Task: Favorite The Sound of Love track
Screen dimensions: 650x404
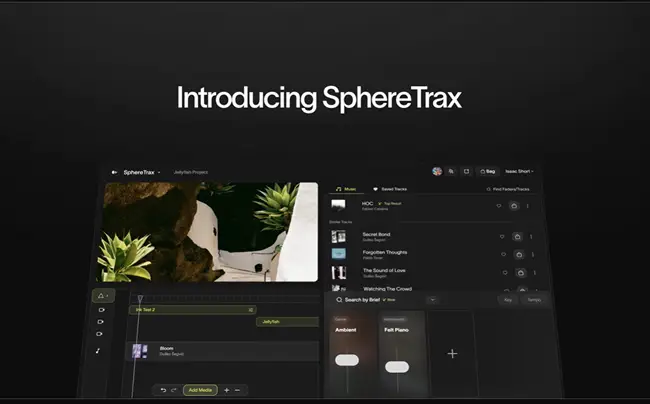Action: 505,273
